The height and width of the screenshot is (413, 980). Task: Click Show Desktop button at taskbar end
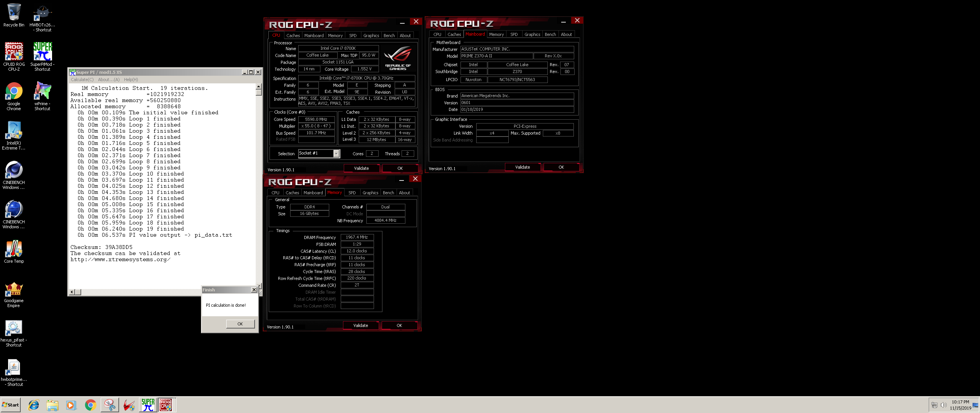(x=976, y=405)
